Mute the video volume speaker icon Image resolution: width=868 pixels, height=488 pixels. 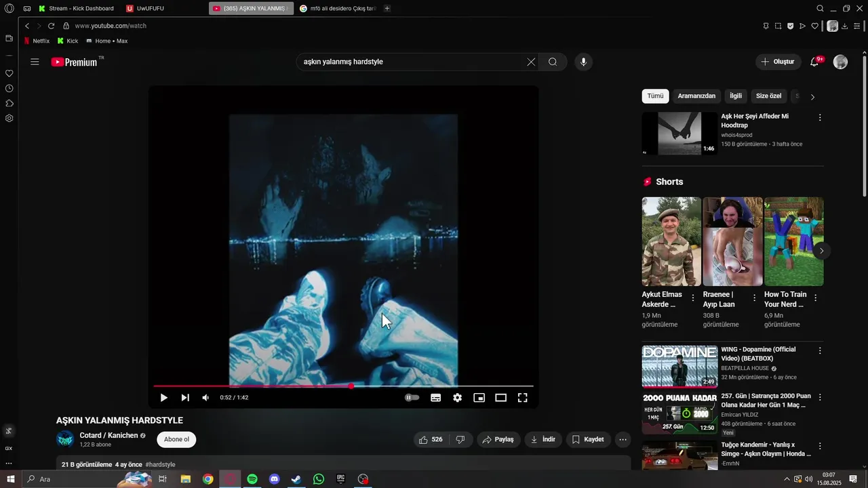click(x=205, y=398)
